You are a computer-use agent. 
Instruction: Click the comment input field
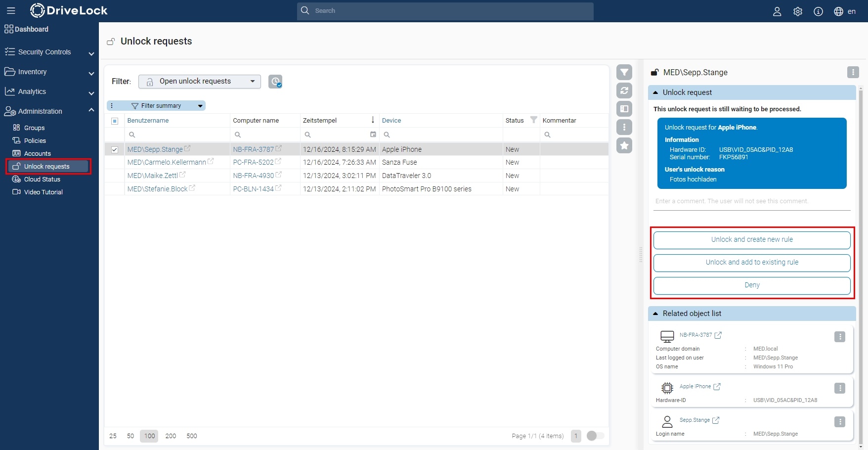(752, 201)
